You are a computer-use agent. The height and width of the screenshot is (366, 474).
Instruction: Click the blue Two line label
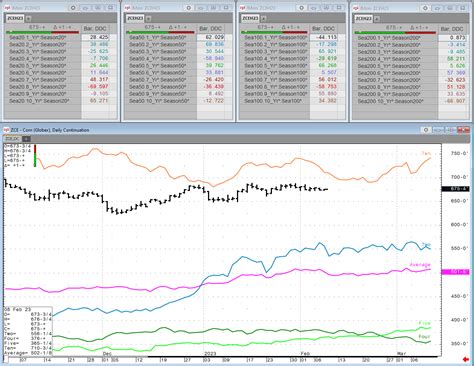(426, 245)
